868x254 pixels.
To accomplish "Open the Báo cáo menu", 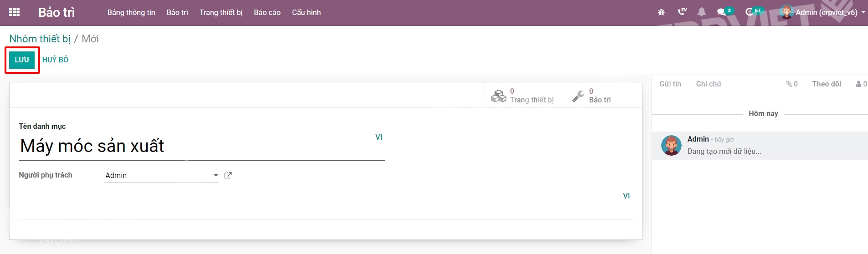I will 267,12.
